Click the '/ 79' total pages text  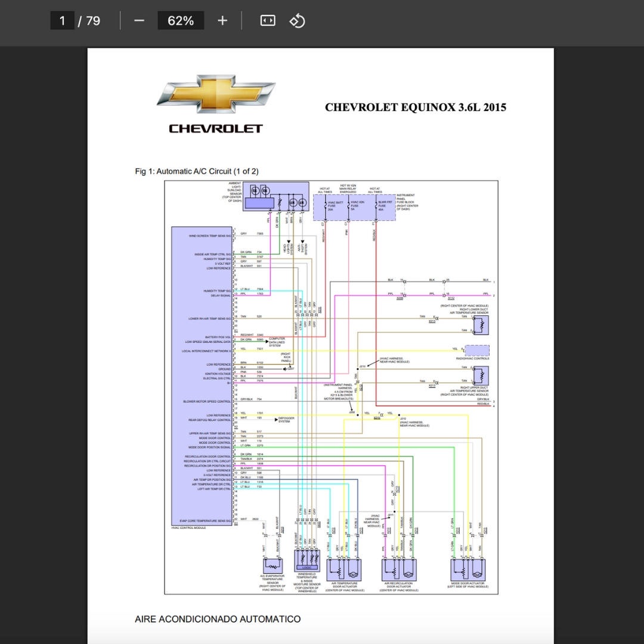click(89, 20)
